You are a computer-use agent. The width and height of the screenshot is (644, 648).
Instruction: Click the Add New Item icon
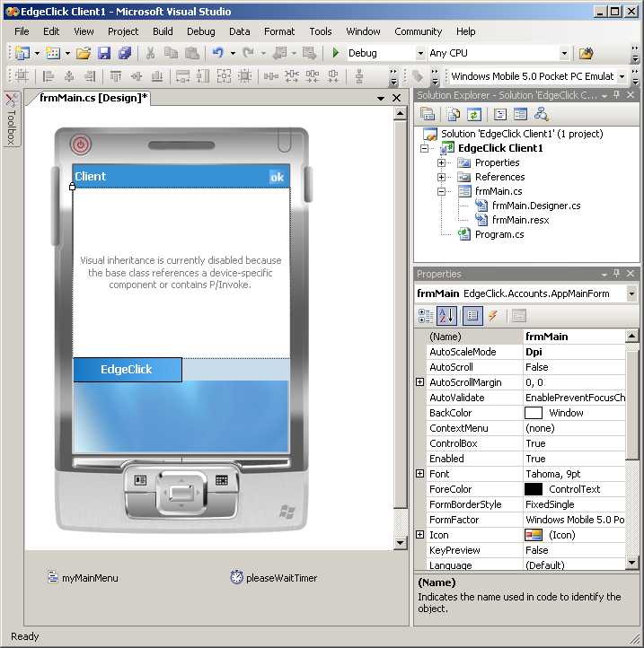(x=52, y=53)
